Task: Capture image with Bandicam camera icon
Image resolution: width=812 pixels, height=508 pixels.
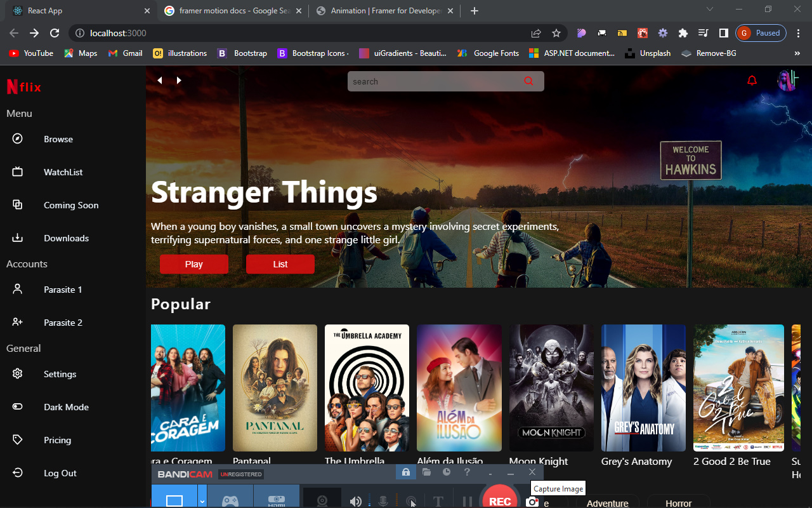Action: point(532,502)
